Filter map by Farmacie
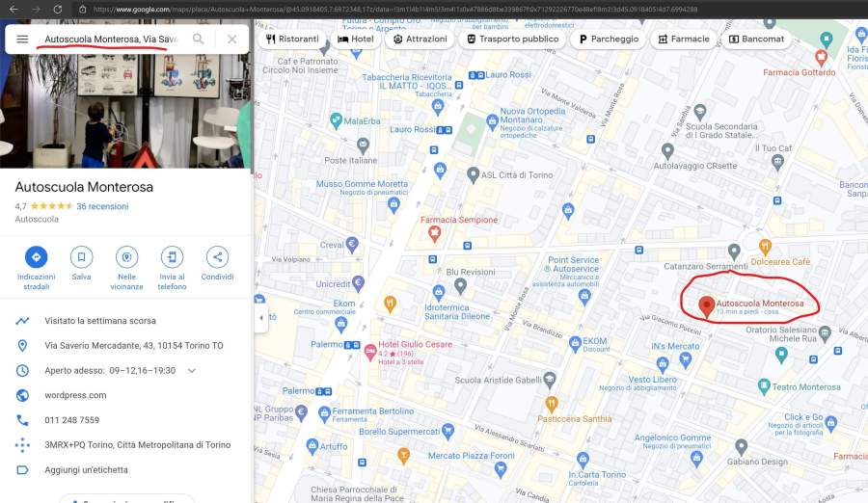This screenshot has width=868, height=503. [684, 40]
